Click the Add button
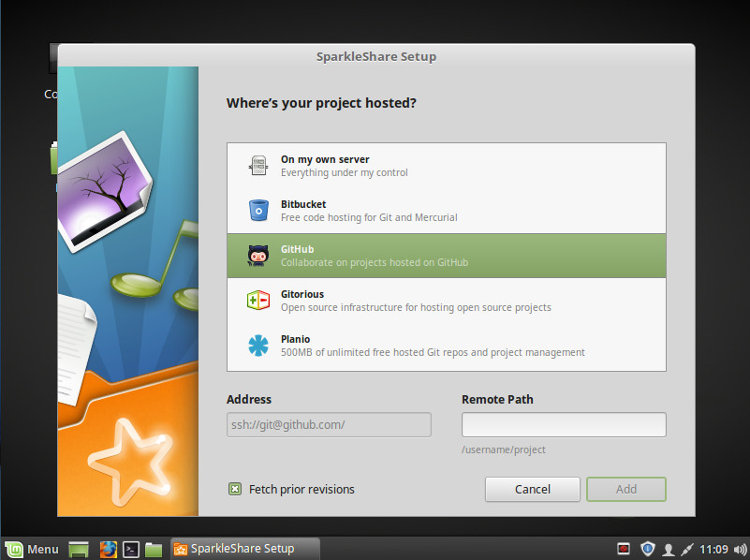This screenshot has height=560, width=750. (625, 489)
